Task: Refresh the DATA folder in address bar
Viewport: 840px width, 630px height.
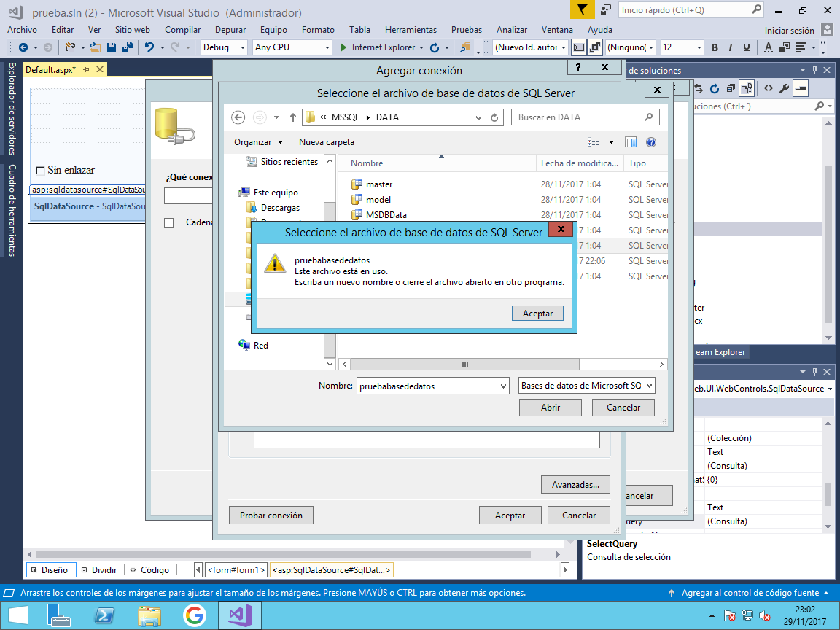Action: (494, 117)
